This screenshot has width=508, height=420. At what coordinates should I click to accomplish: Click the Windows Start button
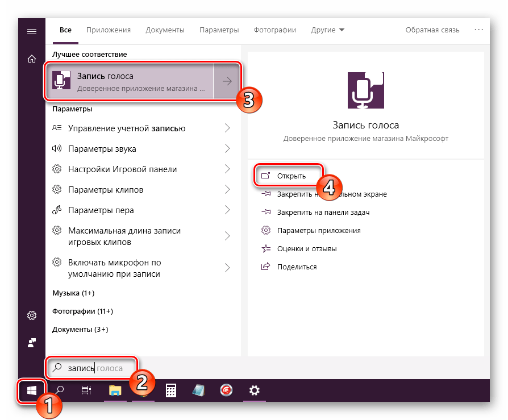tap(32, 391)
